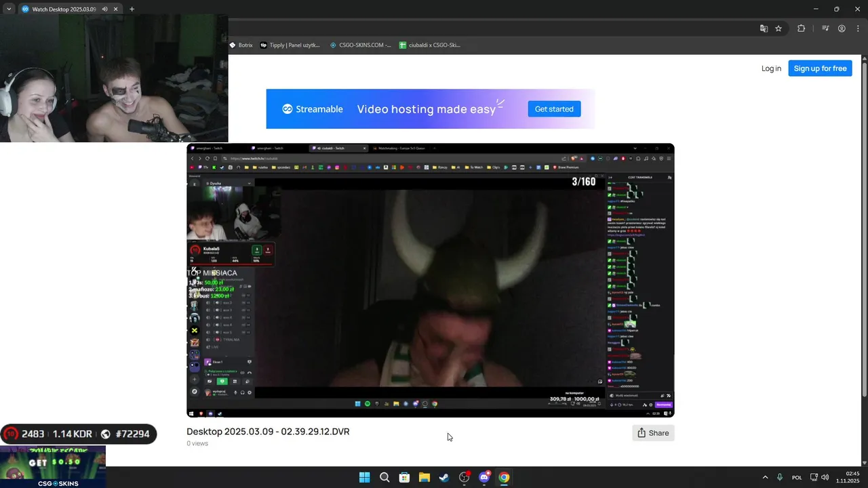Open the Chrome extensions puzzle icon

(802, 28)
